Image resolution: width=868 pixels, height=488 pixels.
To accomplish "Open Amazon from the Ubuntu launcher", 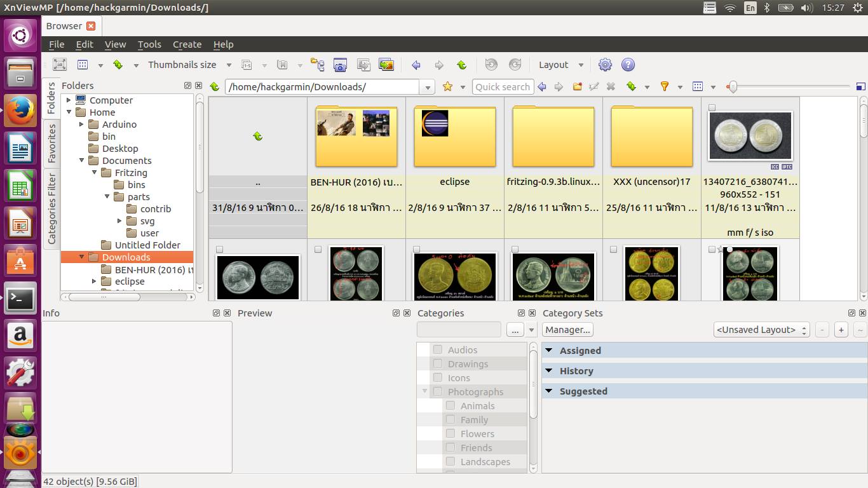I will pos(20,335).
